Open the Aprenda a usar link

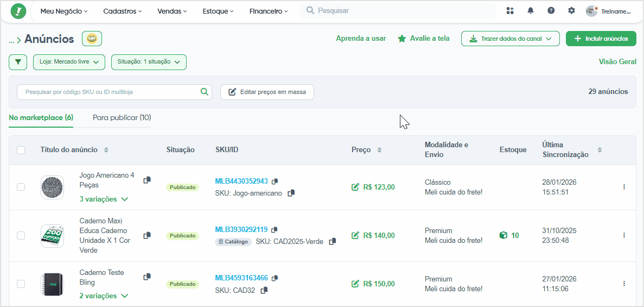[361, 38]
